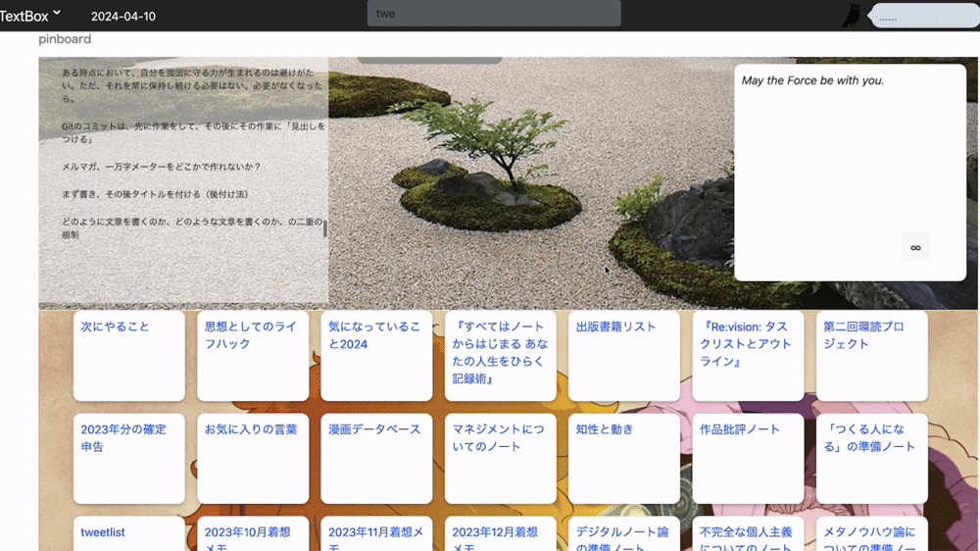Open the マネジメントについてのノート card
980x551 pixels.
[500, 459]
